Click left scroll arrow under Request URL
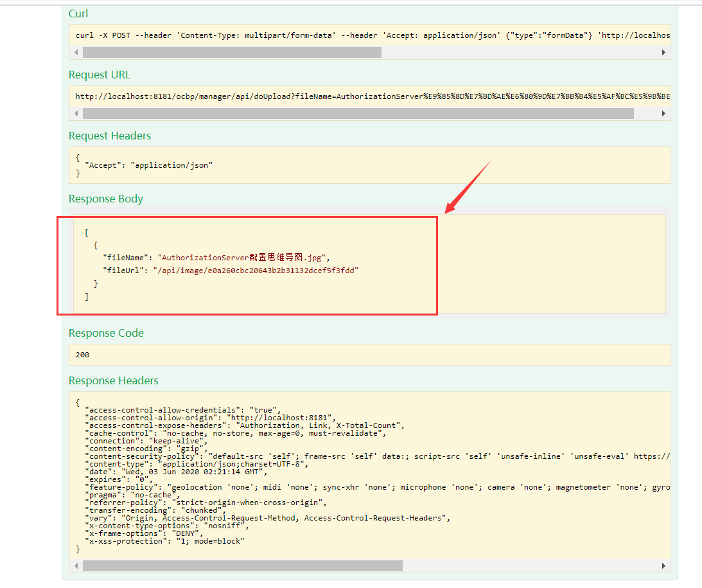Image resolution: width=702 pixels, height=588 pixels. [x=76, y=113]
